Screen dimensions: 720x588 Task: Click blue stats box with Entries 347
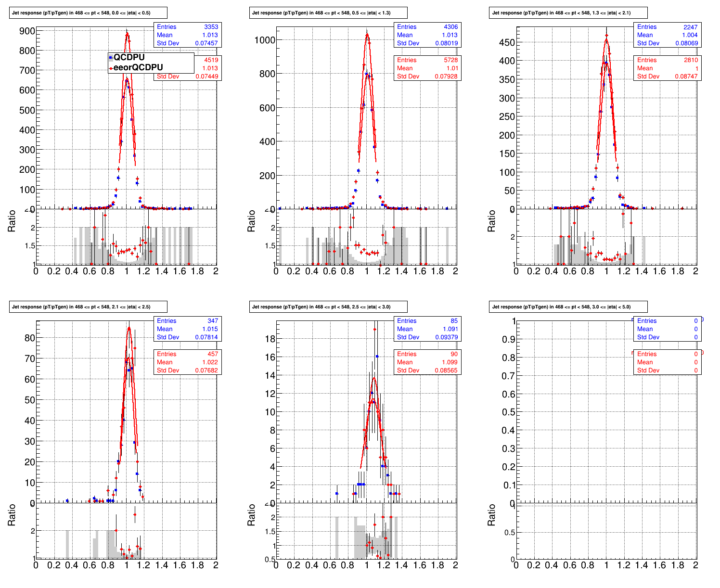click(x=187, y=329)
